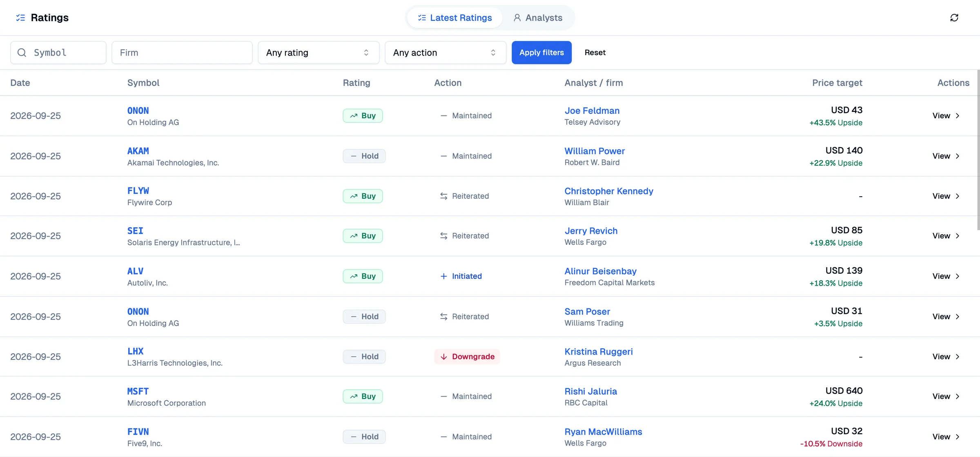Image resolution: width=980 pixels, height=457 pixels.
Task: Switch to the Latest Ratings tab
Action: 455,18
